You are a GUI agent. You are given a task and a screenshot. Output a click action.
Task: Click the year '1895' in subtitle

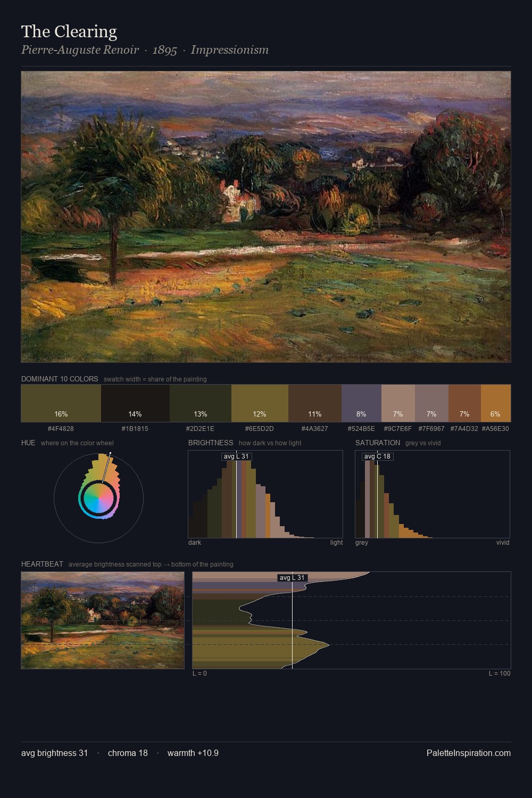[x=164, y=50]
